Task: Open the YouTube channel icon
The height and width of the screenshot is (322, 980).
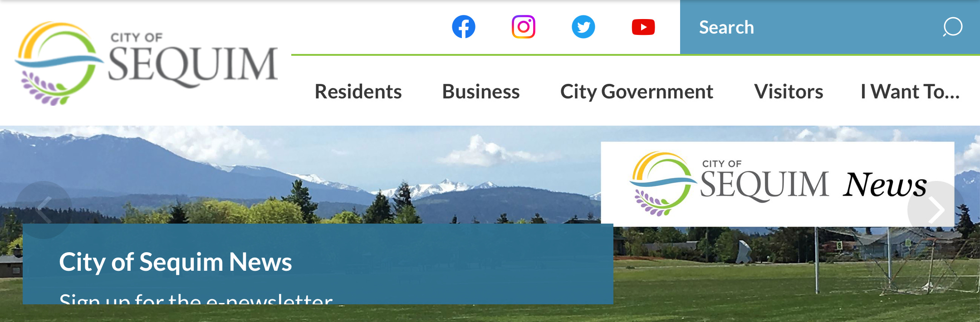Action: point(643,27)
